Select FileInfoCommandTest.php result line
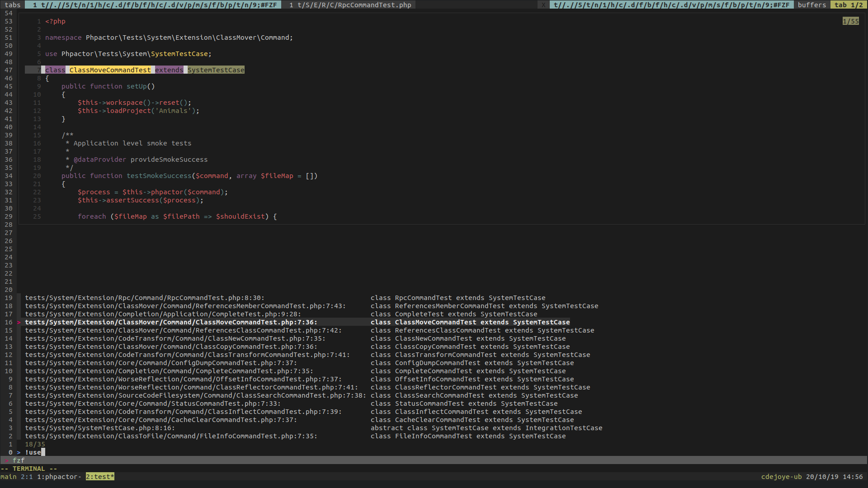This screenshot has width=868, height=488. 171,436
